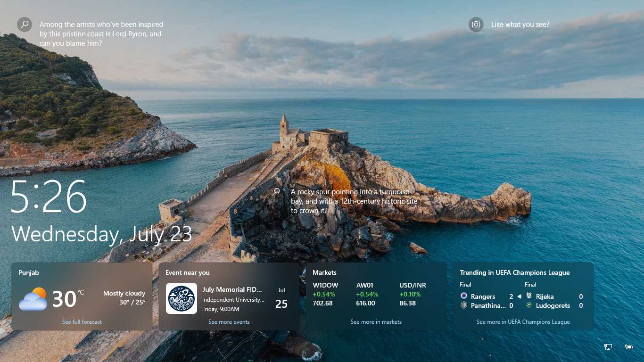Click the 30 degree temperature reading

pos(64,299)
